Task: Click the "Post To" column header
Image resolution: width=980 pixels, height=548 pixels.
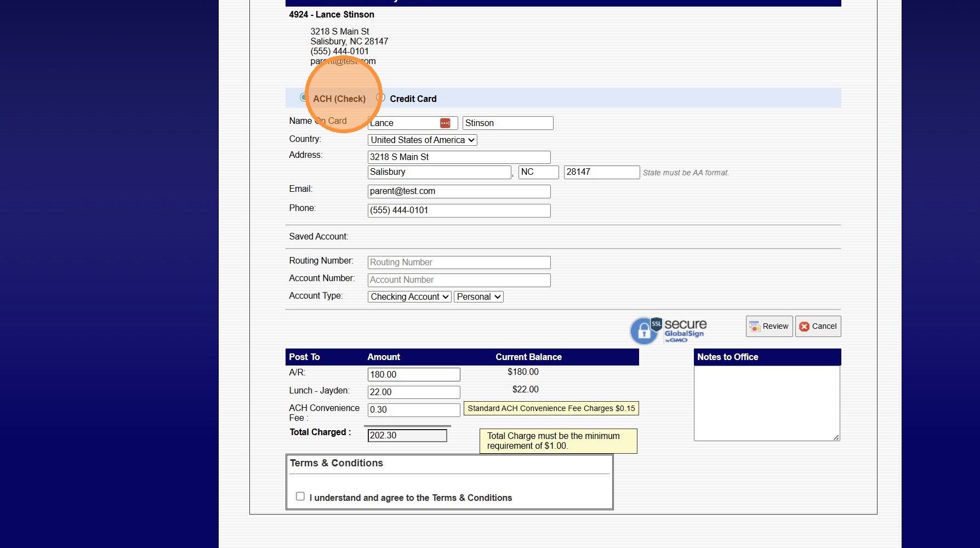Action: pyautogui.click(x=304, y=357)
